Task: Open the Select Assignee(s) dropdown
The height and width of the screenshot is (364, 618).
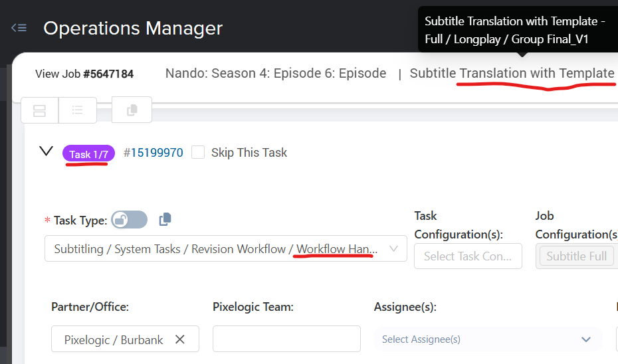Action: pos(488,339)
